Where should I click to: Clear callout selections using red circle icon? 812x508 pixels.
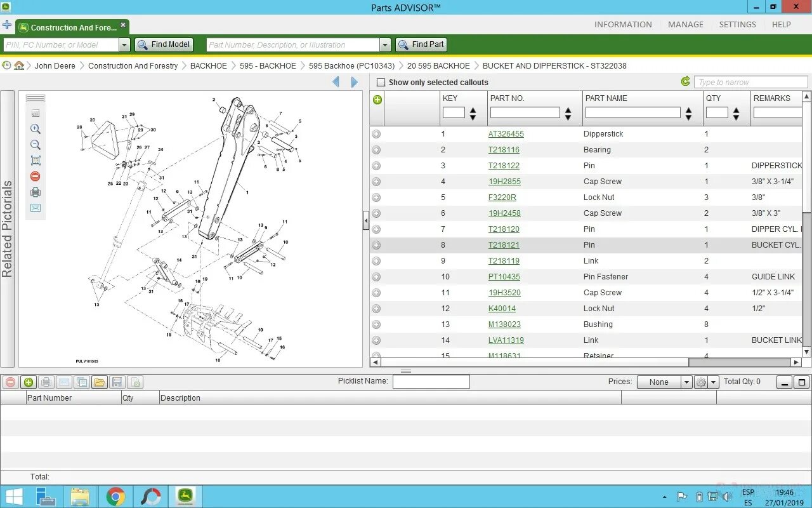coord(36,177)
